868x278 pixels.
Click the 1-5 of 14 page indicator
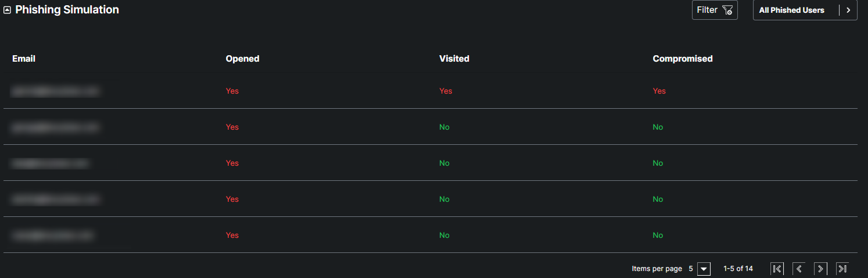click(738, 269)
